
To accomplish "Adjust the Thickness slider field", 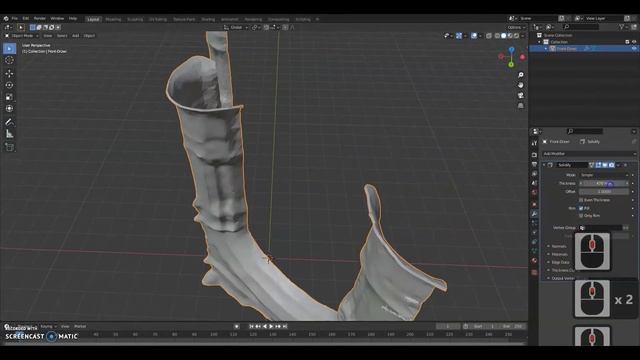I will pos(604,183).
